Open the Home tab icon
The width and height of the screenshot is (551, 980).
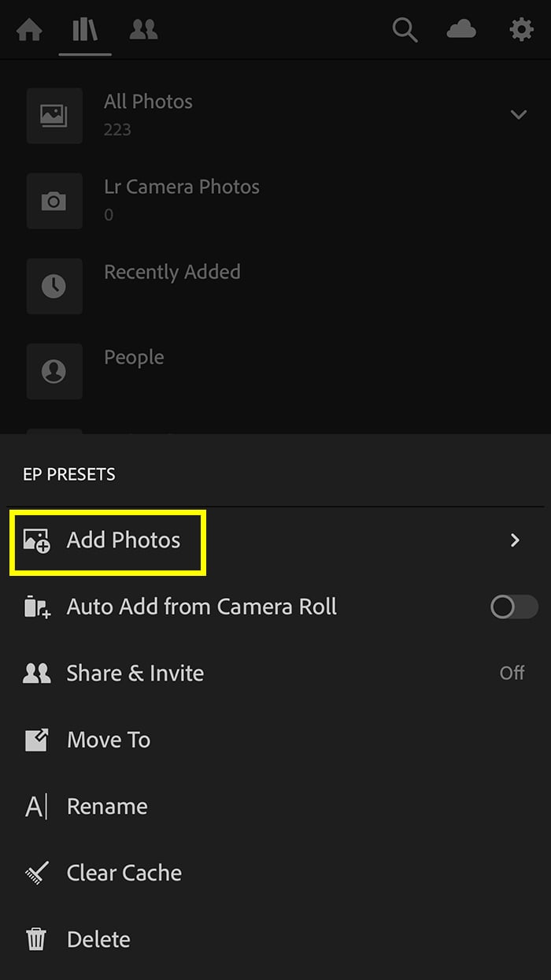tap(28, 30)
